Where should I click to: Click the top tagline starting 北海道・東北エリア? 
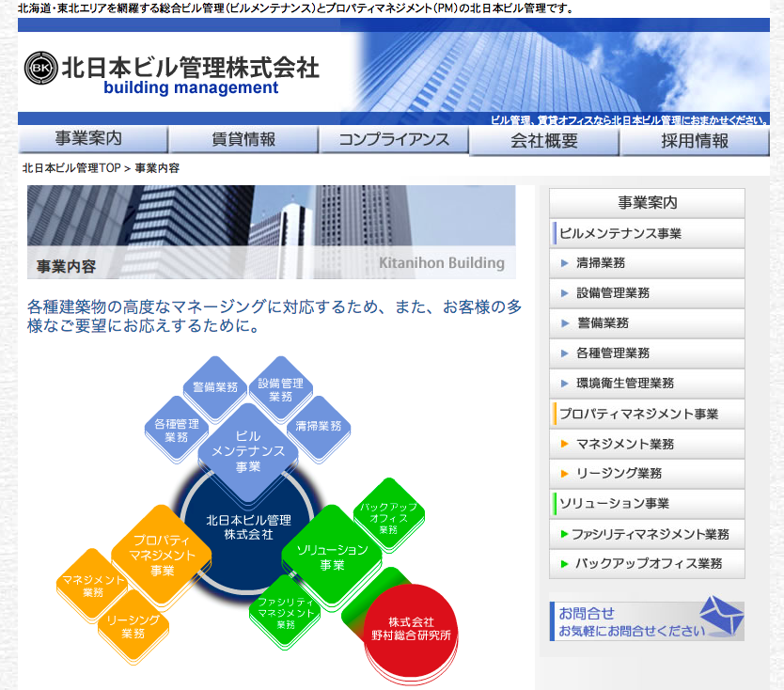coord(295,8)
